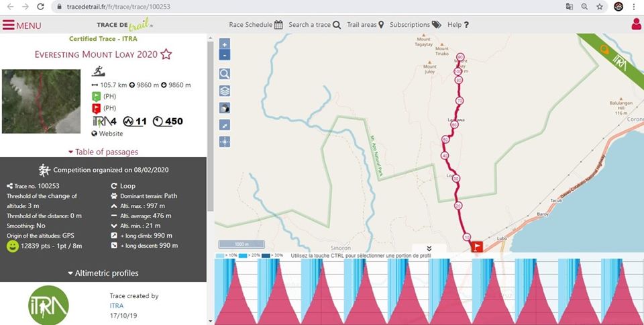Click the ITRA 4 points badge
Viewport: 644px width, 325px height.
click(105, 122)
